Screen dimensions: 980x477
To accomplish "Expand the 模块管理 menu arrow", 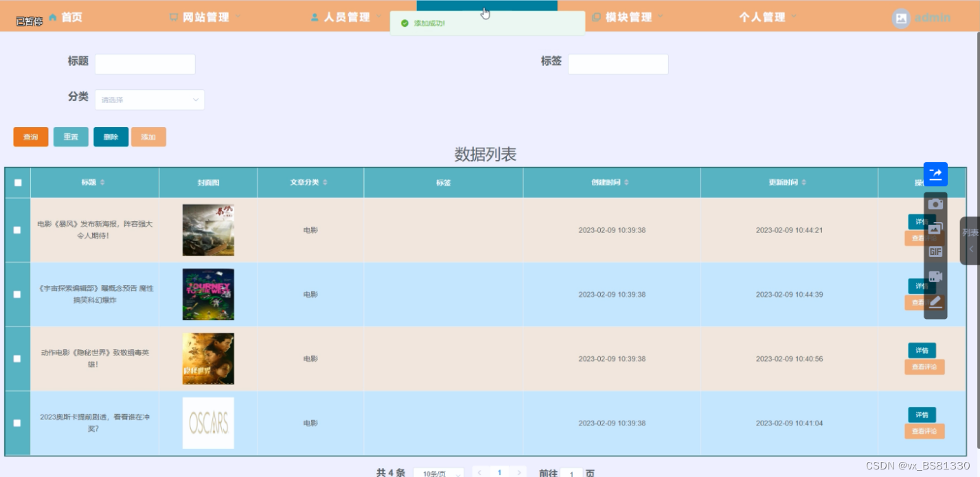I will (x=661, y=16).
